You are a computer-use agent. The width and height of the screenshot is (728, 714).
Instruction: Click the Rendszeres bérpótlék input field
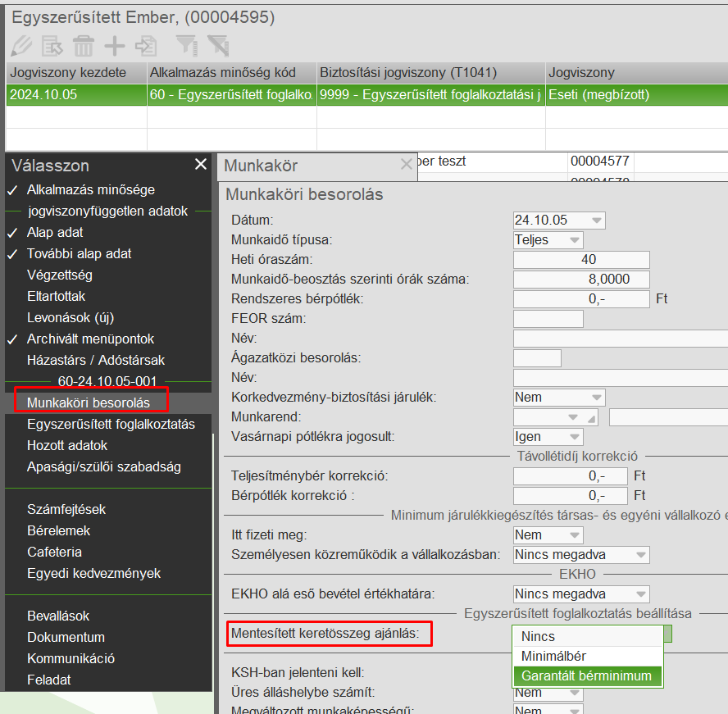pyautogui.click(x=581, y=299)
